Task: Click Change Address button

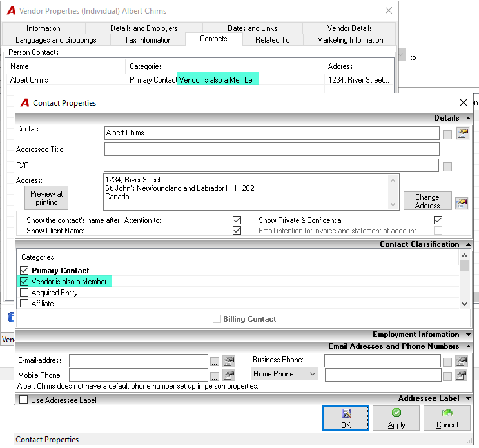Action: pyautogui.click(x=427, y=201)
